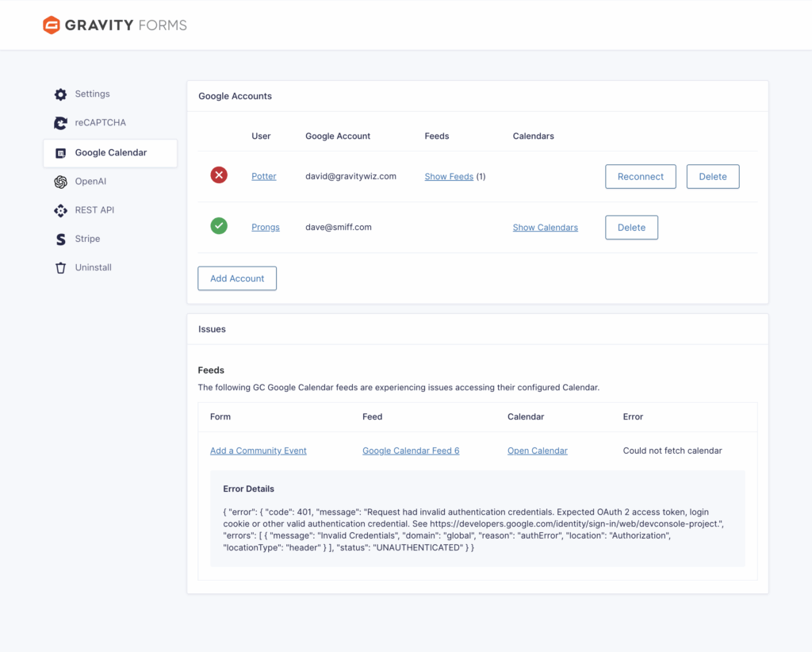Click the Gravity Forms logo
This screenshot has width=812, height=652.
[x=115, y=25]
